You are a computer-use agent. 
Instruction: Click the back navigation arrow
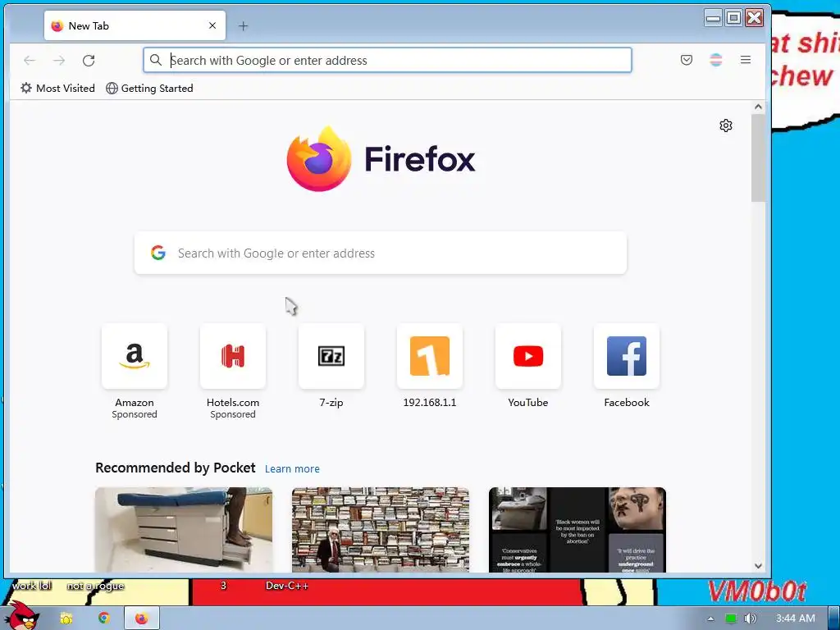coord(30,61)
